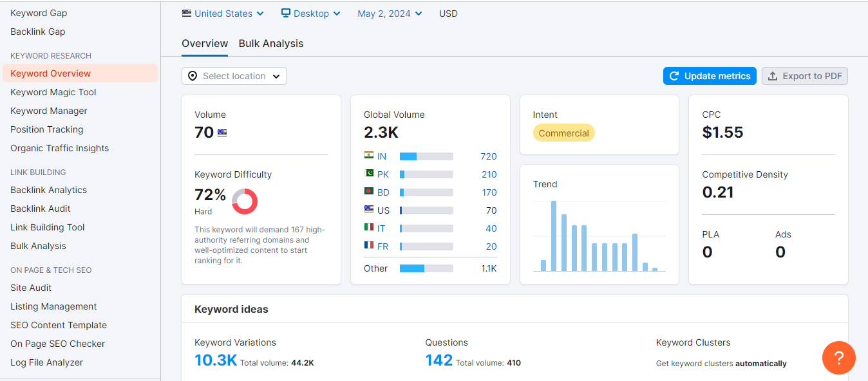Click the export arrow icon beside Export to PDF
This screenshot has height=381, width=868.
pos(773,76)
